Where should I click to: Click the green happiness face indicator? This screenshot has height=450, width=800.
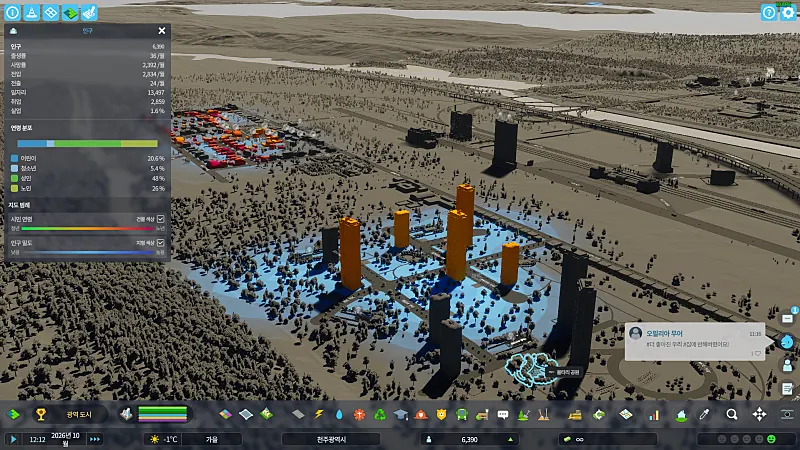(771, 439)
